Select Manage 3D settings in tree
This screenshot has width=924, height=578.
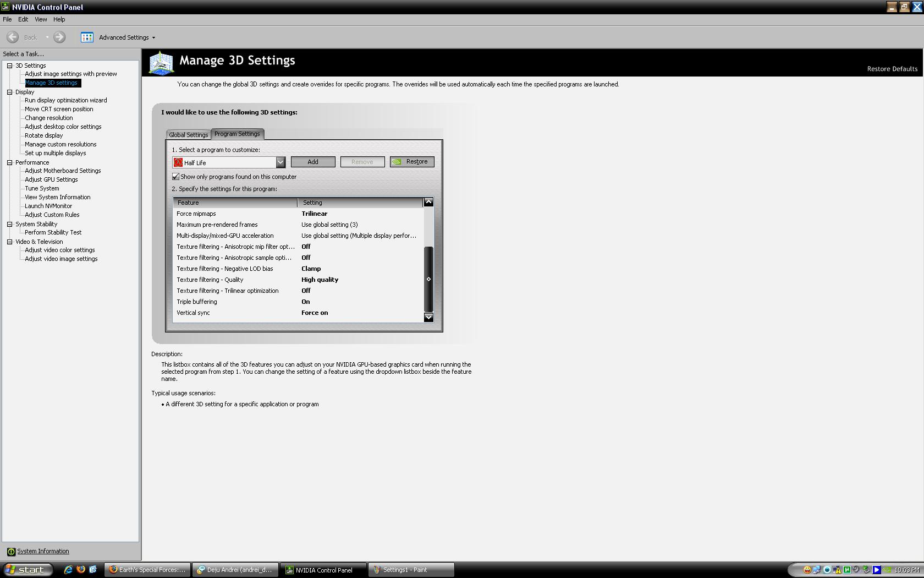pyautogui.click(x=52, y=83)
